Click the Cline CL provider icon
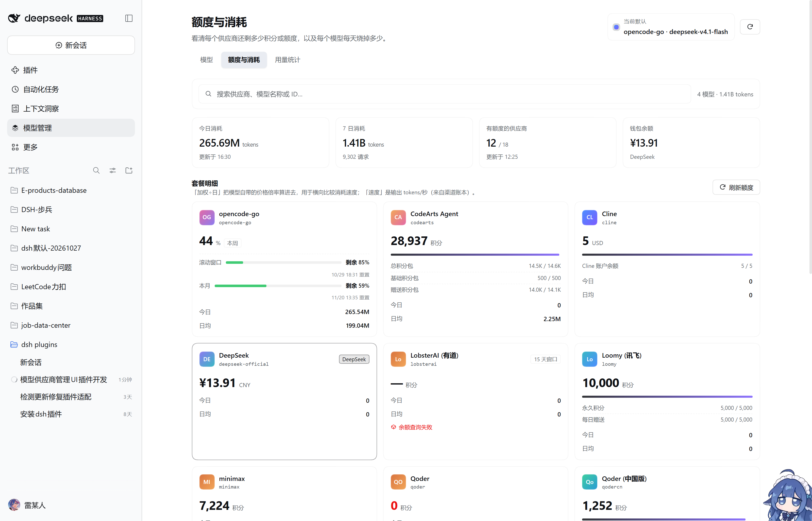The height and width of the screenshot is (521, 812). pos(589,218)
